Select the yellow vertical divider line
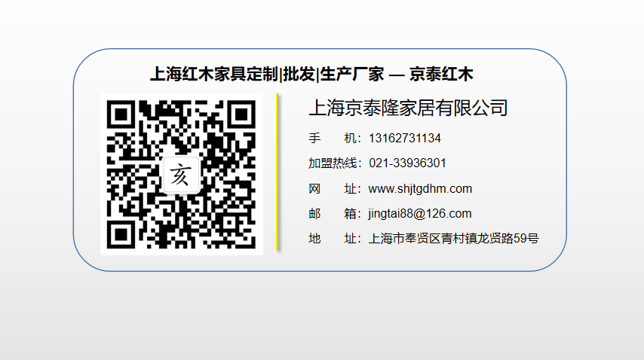The image size is (644, 360). (278, 172)
